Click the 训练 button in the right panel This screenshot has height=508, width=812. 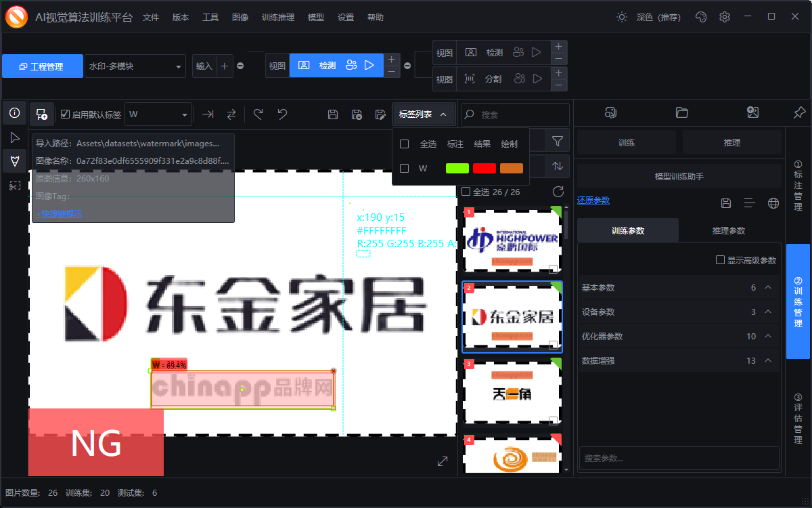627,142
